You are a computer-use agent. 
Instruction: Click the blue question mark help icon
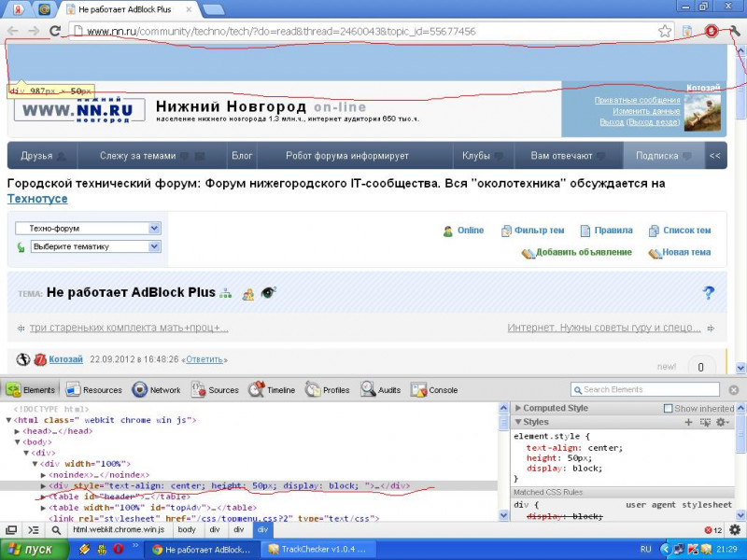709,292
